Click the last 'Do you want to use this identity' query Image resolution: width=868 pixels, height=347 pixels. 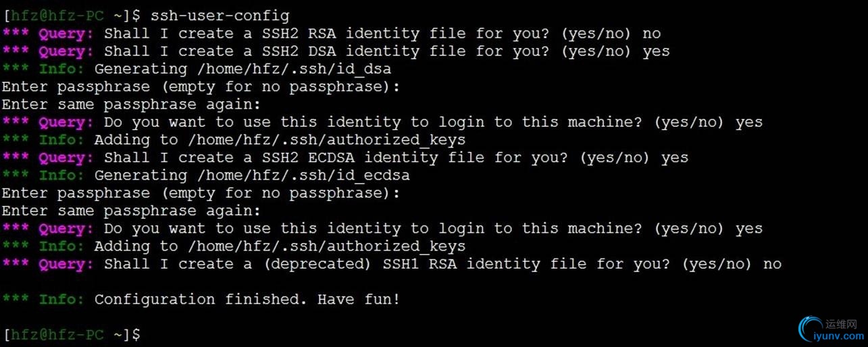click(434, 229)
